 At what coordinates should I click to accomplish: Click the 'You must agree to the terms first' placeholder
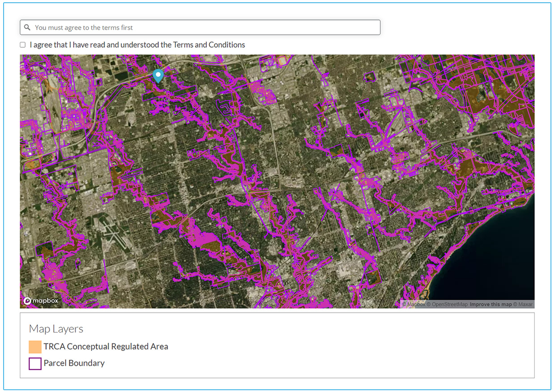[84, 27]
